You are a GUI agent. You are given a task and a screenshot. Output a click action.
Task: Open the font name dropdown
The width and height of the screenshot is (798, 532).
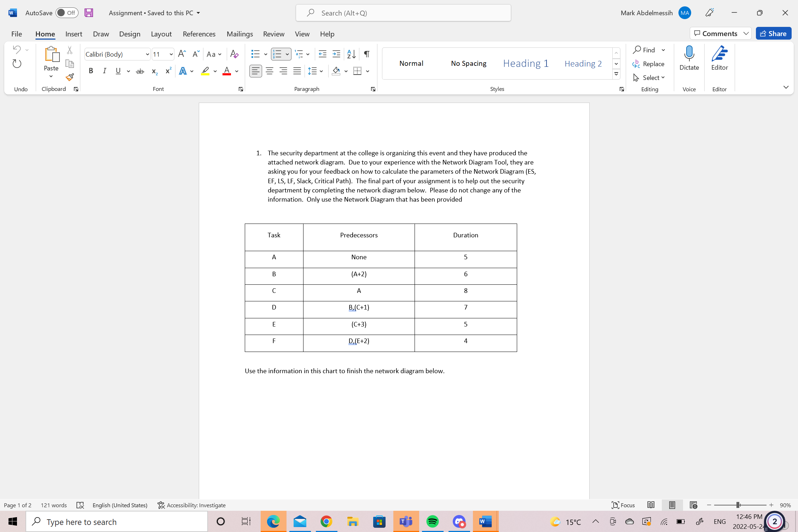(147, 54)
